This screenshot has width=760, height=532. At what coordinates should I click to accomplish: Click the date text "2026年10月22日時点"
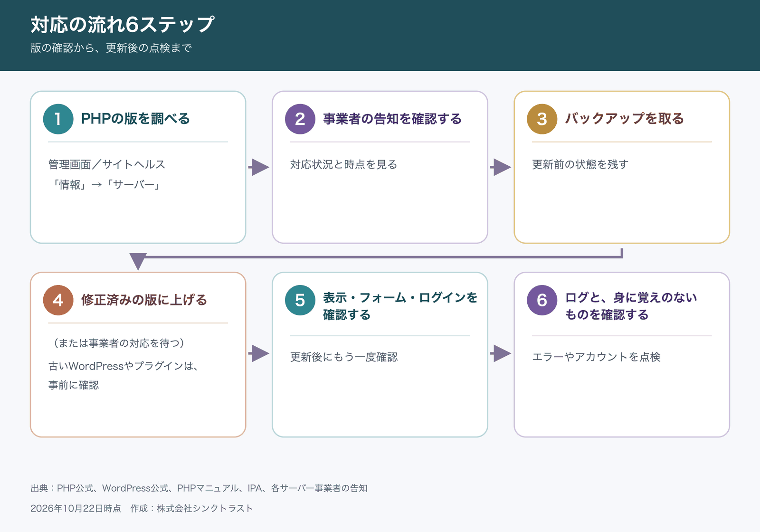(76, 508)
